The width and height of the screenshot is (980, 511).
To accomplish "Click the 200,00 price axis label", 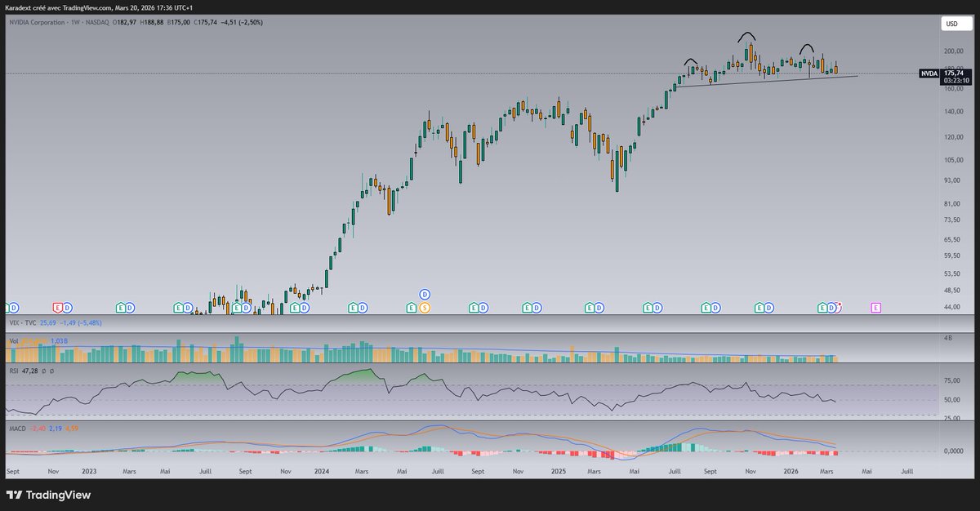I will pyautogui.click(x=952, y=51).
